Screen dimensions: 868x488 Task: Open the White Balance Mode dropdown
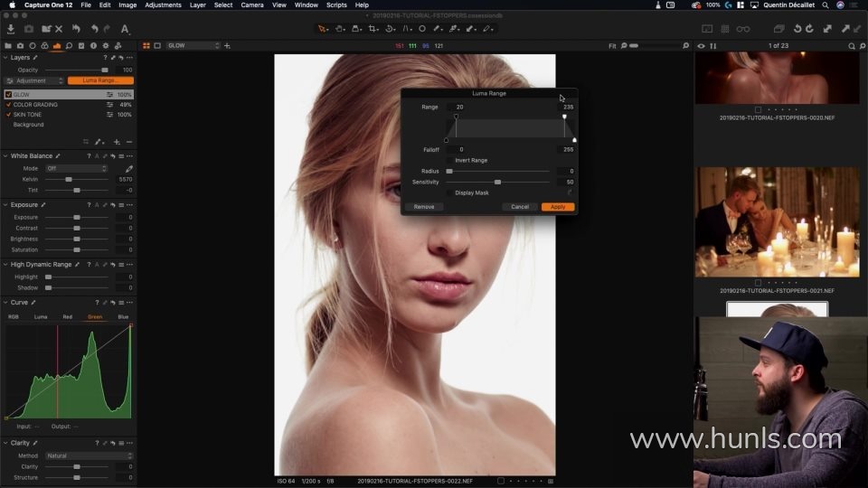77,168
